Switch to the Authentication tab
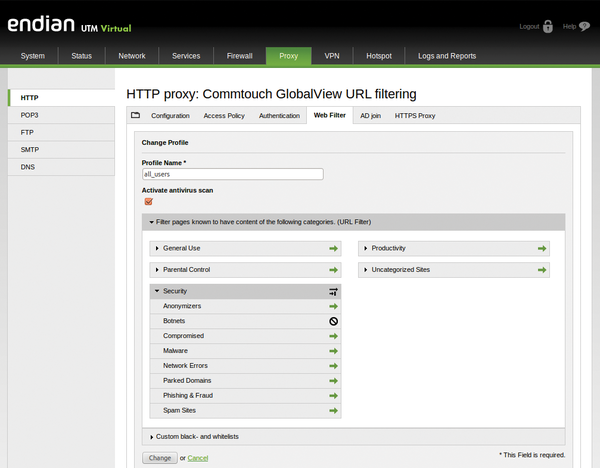The width and height of the screenshot is (600, 468). (x=279, y=116)
